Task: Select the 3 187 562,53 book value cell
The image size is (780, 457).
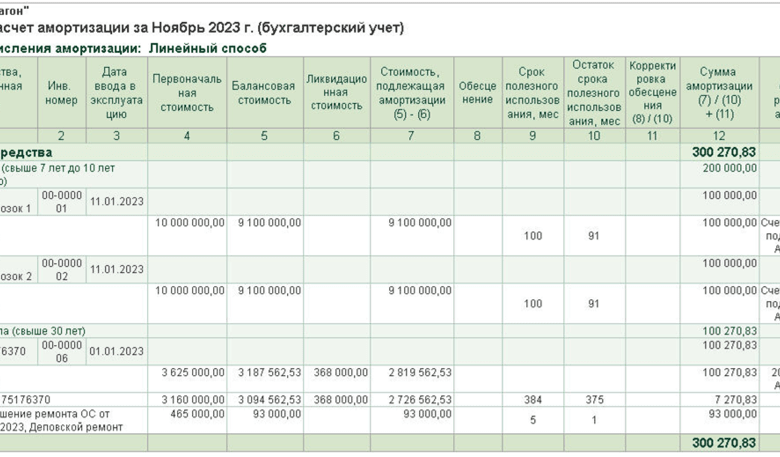Action: [266, 372]
